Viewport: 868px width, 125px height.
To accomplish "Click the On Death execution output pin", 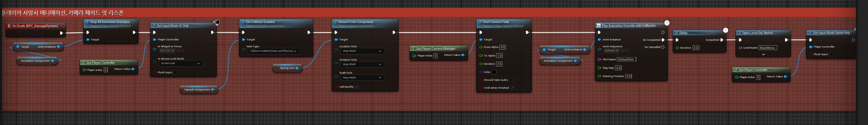I will [61, 33].
